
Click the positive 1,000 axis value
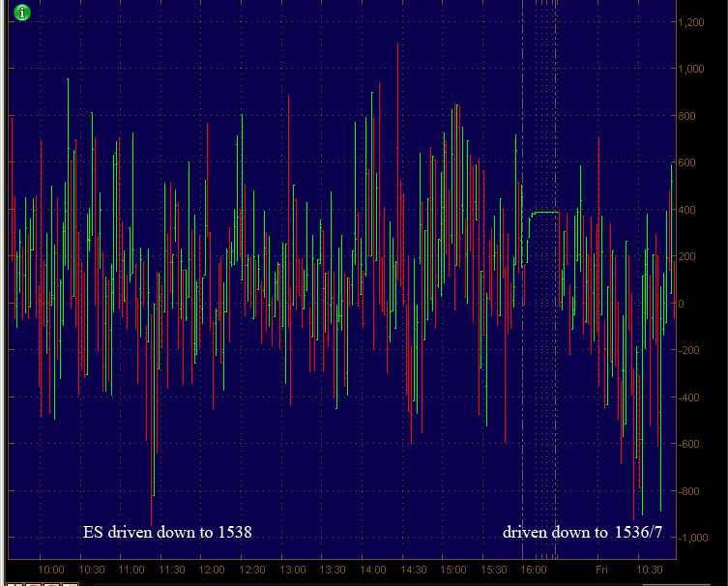[691, 69]
